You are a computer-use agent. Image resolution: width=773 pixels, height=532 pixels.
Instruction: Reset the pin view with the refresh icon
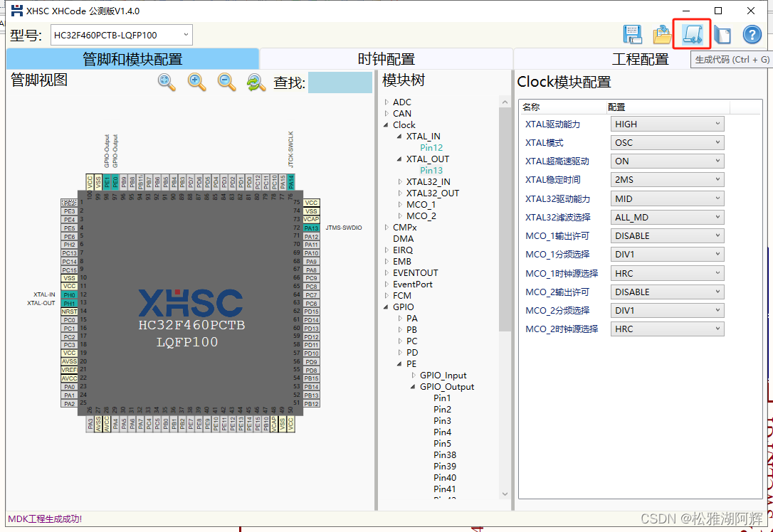[257, 83]
